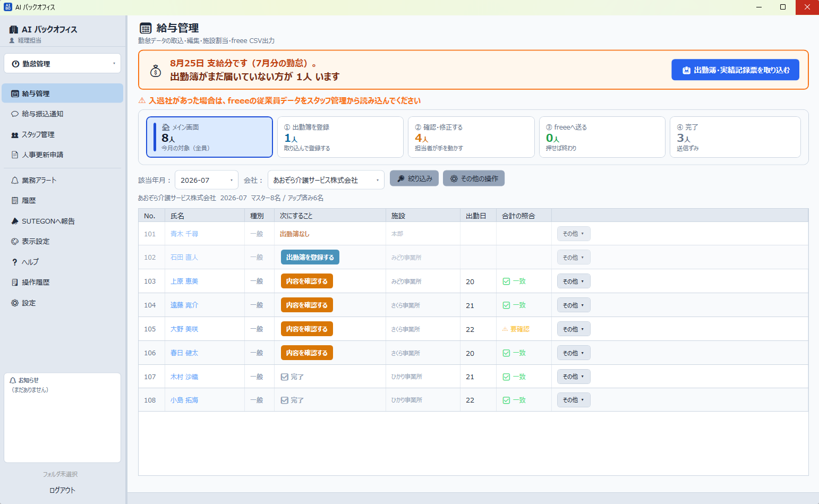Select the メイン画面 step card

coord(210,137)
